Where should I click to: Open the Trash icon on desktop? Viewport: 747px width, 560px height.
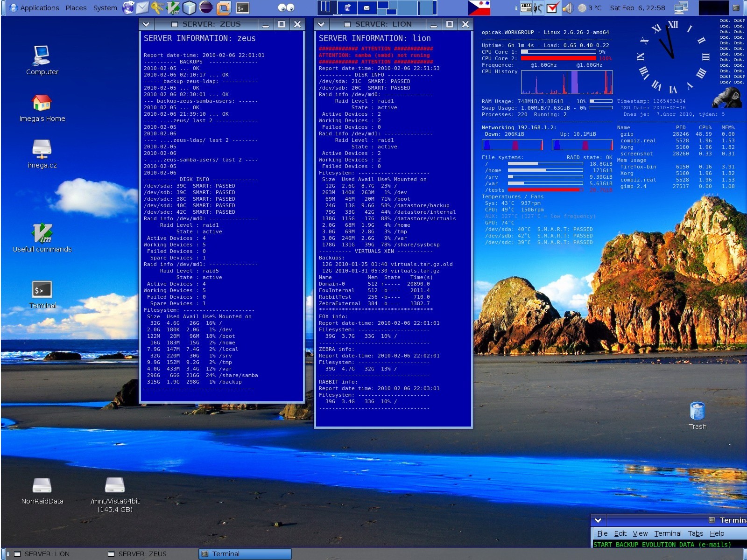(698, 416)
